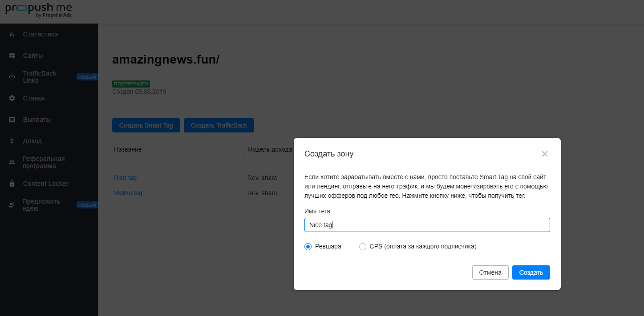Click the ПОДТВЕРЖДЕН status badge

(x=131, y=84)
